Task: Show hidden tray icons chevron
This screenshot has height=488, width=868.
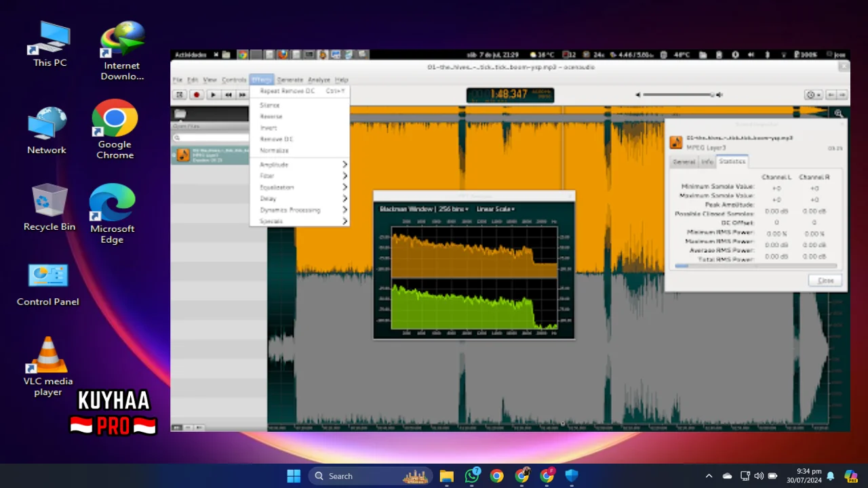Action: [x=709, y=476]
